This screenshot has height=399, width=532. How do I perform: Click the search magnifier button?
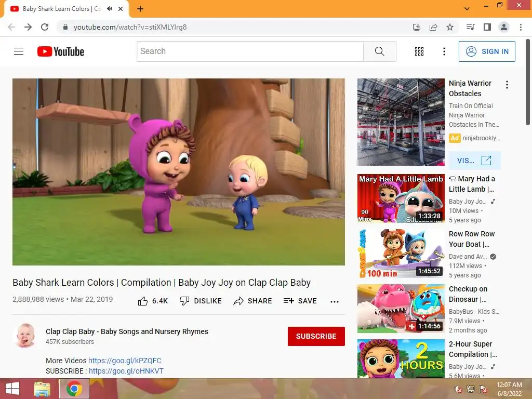(x=380, y=51)
